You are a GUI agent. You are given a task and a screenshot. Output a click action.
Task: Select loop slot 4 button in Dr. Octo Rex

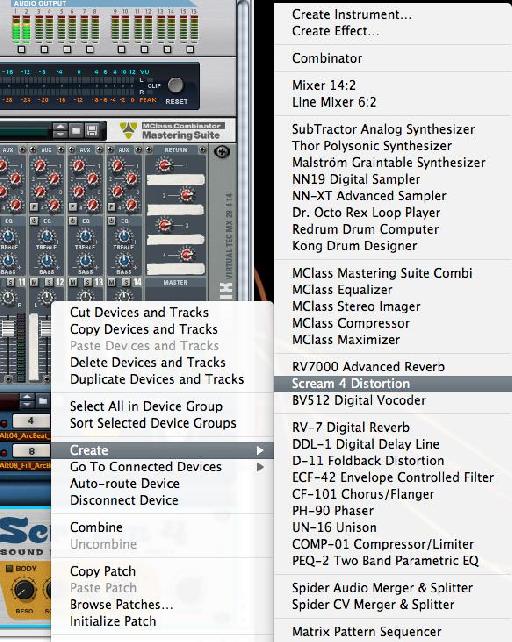32,421
